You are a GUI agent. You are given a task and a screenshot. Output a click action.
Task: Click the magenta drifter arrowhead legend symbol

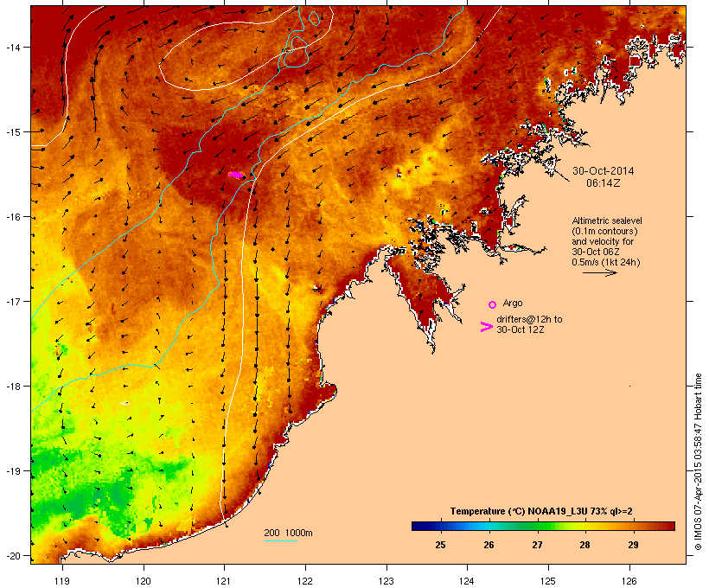point(487,327)
